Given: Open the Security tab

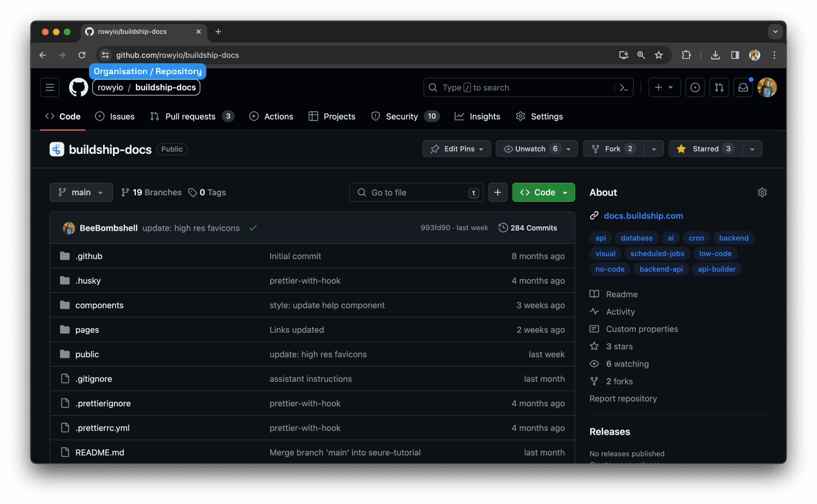Looking at the screenshot, I should (x=402, y=116).
